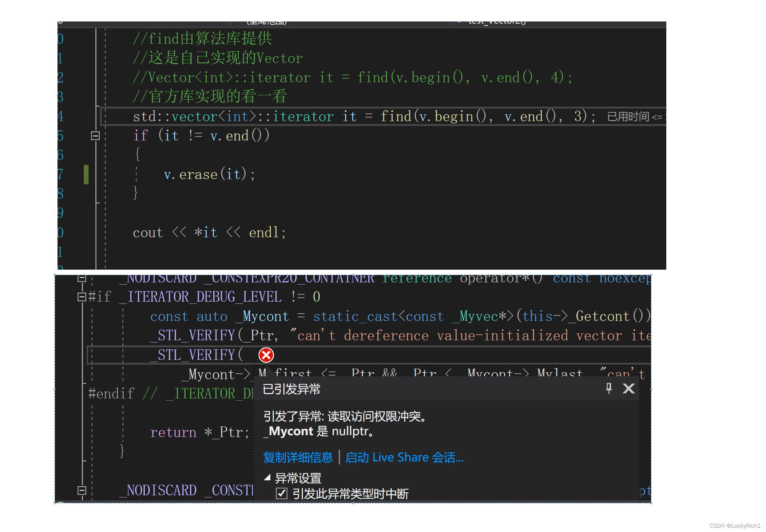Click the 已引发异常 popup title
The image size is (766, 532).
click(291, 389)
